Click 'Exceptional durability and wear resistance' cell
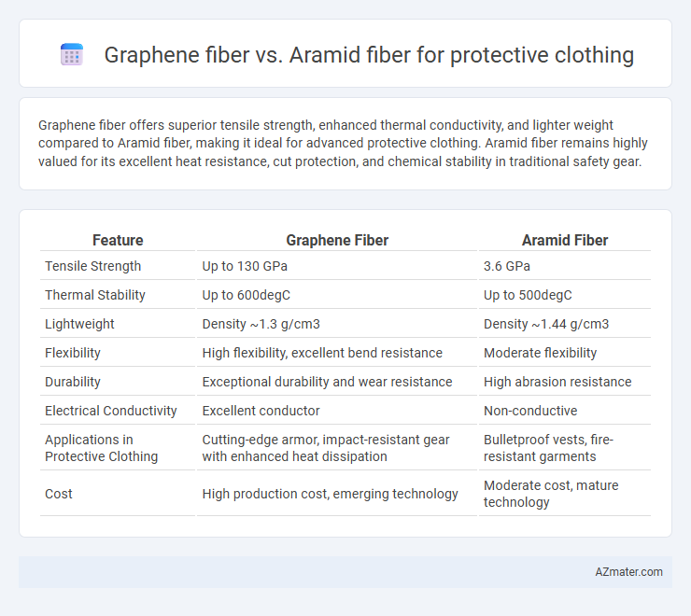The image size is (691, 616). coord(327,382)
